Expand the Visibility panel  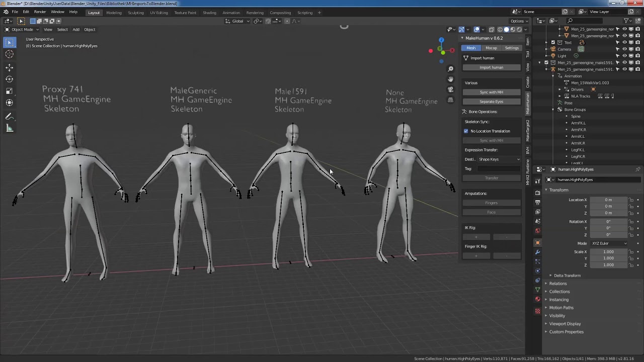click(557, 316)
